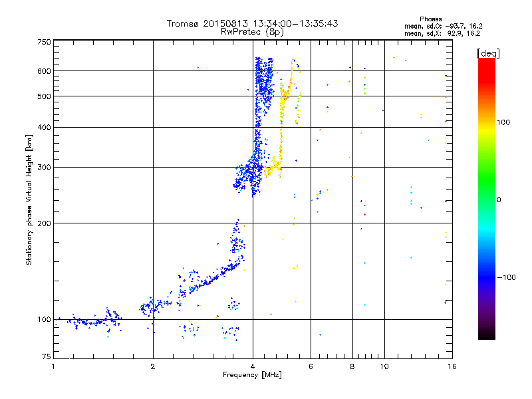The width and height of the screenshot is (532, 399).
Task: Click the "Phases" heading at top right
Action: tap(430, 19)
